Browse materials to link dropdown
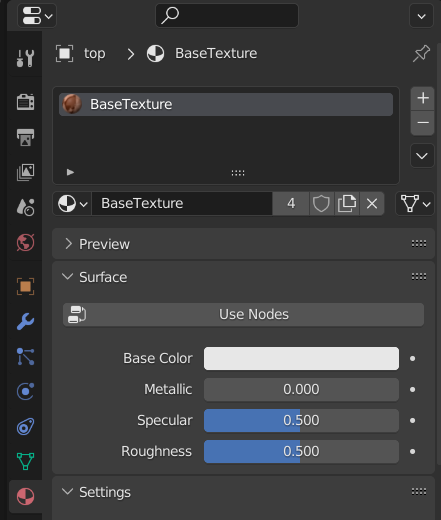 tap(72, 203)
